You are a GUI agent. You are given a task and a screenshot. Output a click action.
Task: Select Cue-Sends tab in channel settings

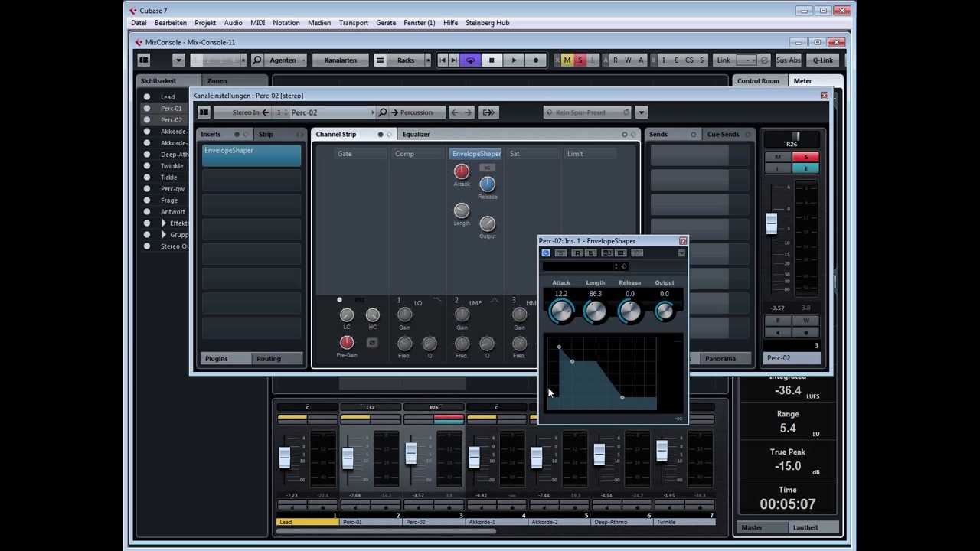[x=723, y=135]
